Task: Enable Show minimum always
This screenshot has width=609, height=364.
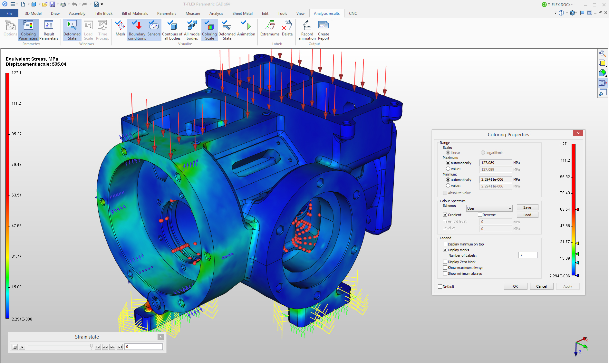Action: (445, 273)
